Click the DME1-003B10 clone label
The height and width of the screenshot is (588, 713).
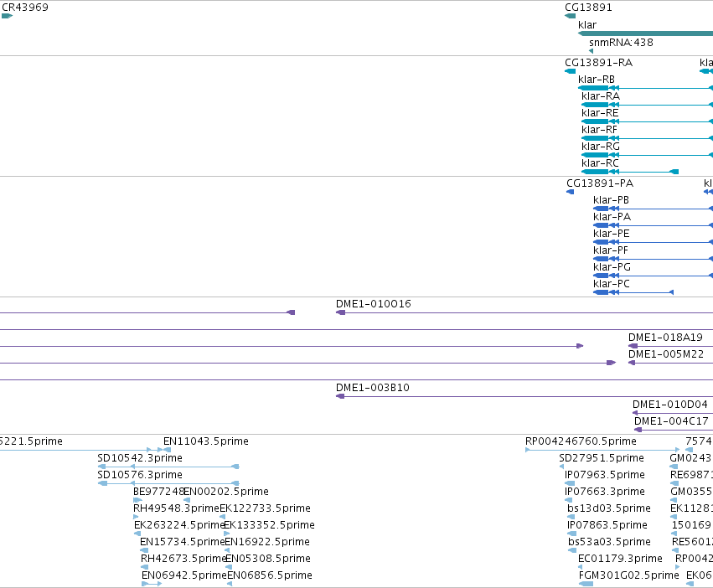tap(372, 388)
